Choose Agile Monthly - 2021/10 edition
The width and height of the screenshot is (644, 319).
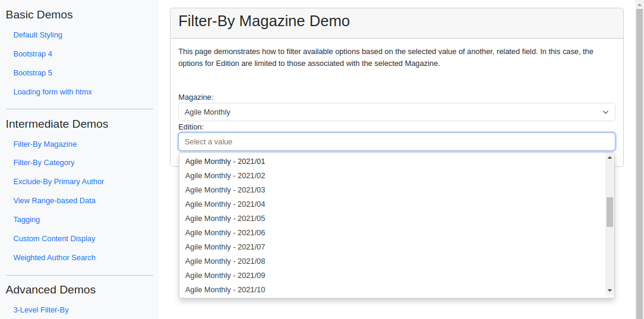point(393,290)
